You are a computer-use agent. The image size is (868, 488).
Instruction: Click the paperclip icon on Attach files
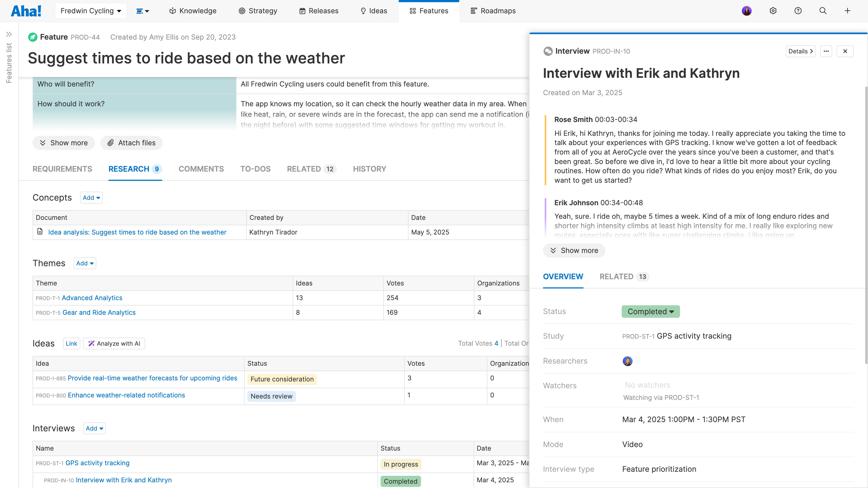(110, 143)
